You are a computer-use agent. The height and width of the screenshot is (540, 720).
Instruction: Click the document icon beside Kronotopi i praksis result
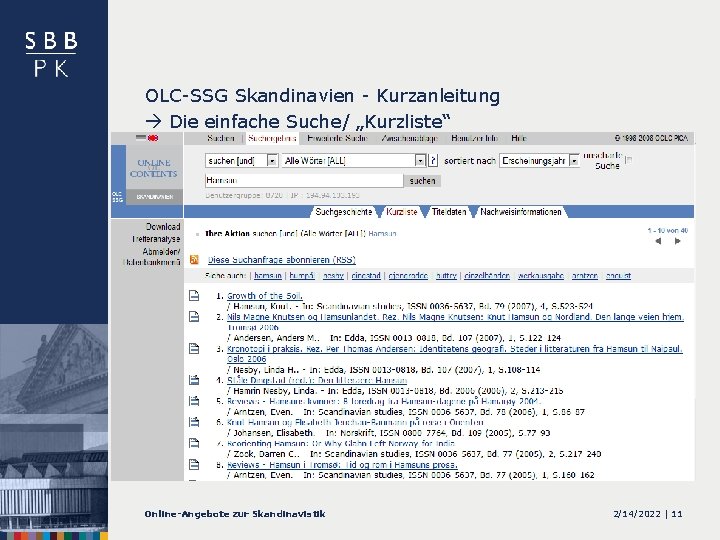[x=194, y=349]
